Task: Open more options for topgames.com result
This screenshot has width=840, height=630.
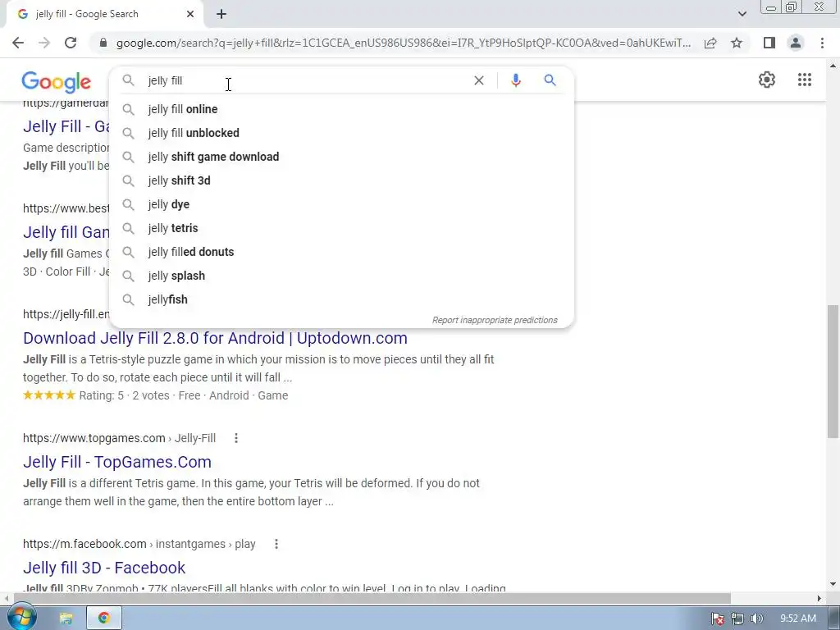Action: tap(235, 438)
